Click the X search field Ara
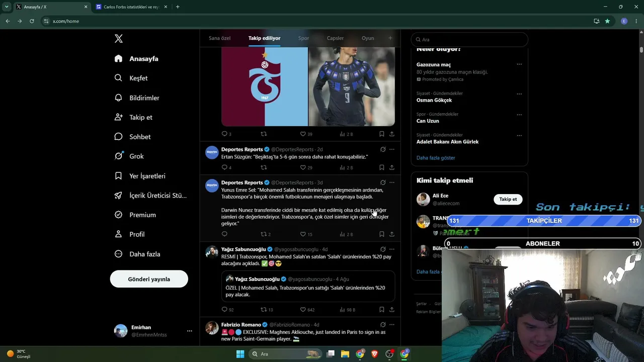This screenshot has height=362, width=644. 469,39
